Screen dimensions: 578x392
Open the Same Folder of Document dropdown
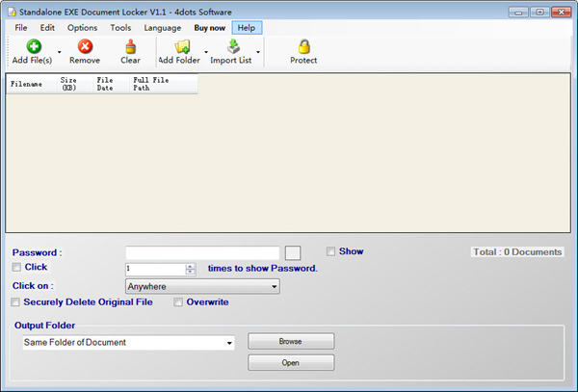[229, 343]
